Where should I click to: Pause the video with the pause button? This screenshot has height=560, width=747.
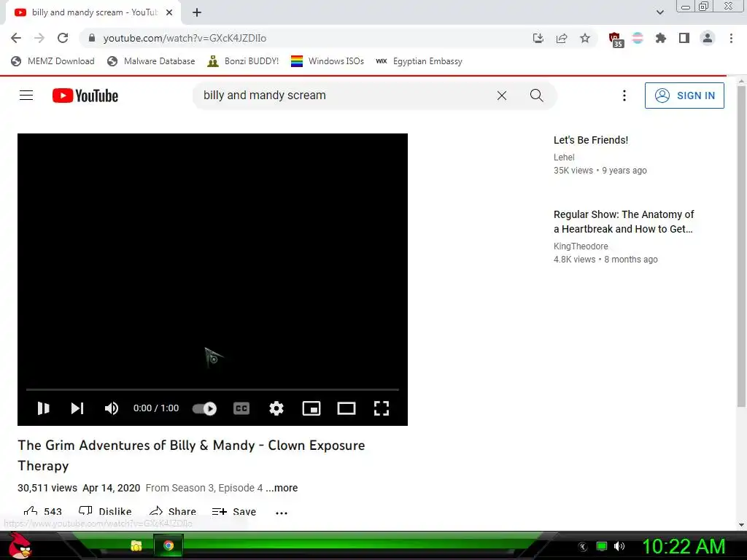click(x=43, y=408)
